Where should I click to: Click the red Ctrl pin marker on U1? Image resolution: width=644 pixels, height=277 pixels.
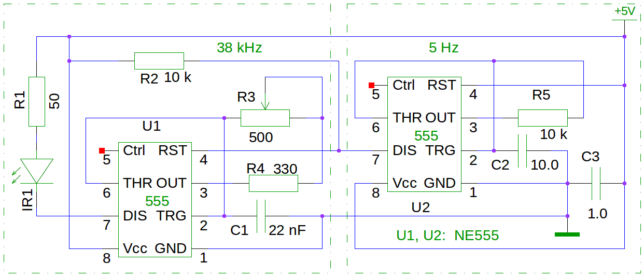click(102, 151)
